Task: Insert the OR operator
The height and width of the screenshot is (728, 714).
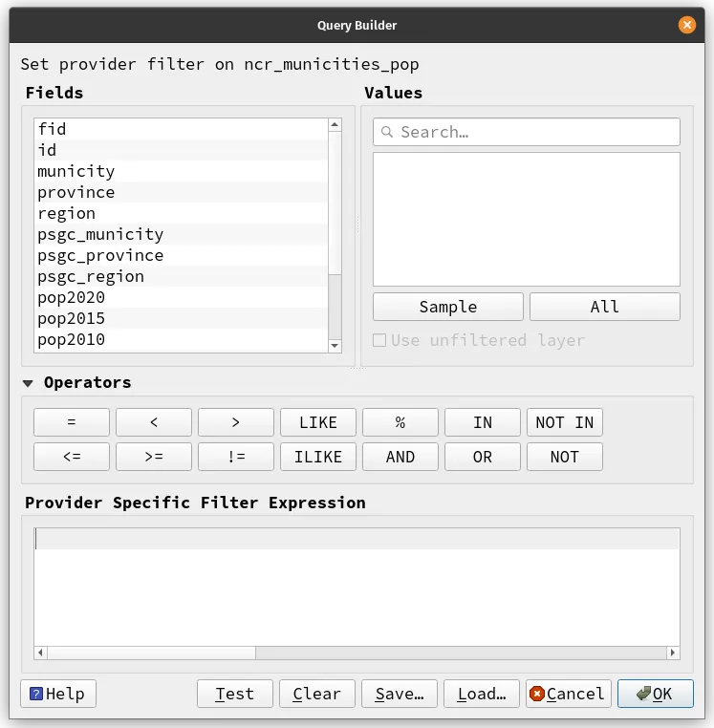Action: (x=483, y=457)
